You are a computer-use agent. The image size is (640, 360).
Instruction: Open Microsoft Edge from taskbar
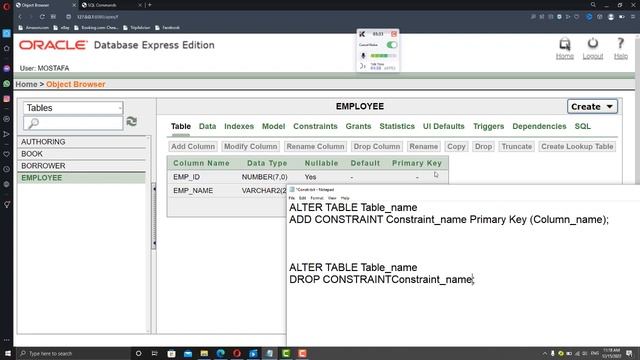220,353
